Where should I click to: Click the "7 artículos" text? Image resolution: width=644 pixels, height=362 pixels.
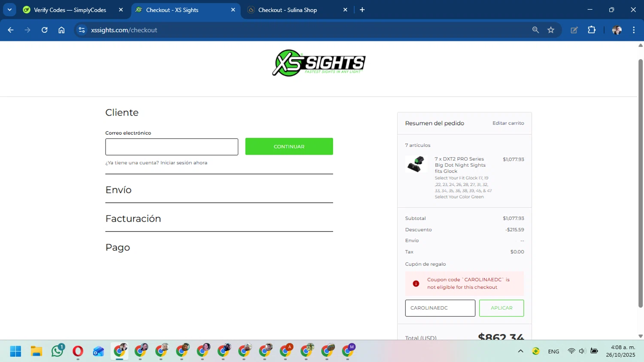[418, 145]
